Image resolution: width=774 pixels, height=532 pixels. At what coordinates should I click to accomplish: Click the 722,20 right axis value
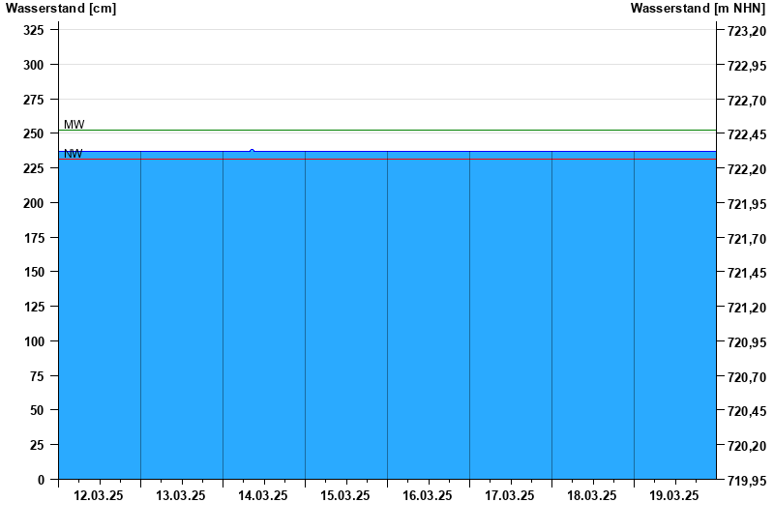tap(747, 169)
